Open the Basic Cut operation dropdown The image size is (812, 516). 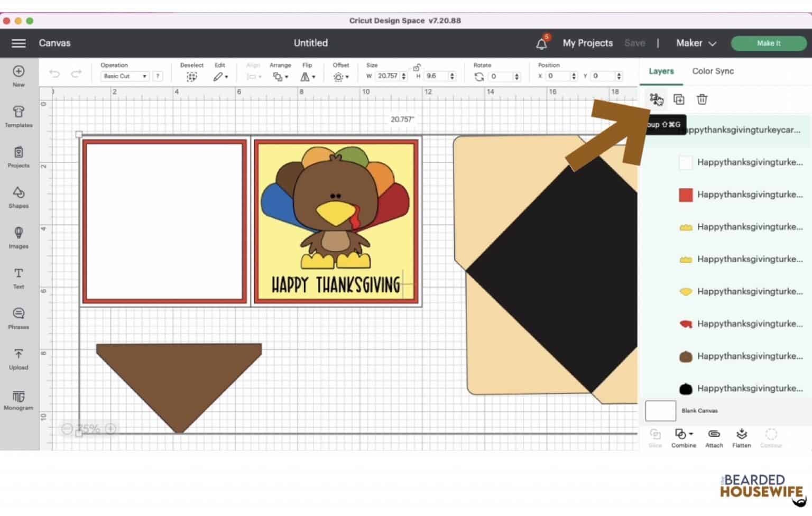[124, 76]
